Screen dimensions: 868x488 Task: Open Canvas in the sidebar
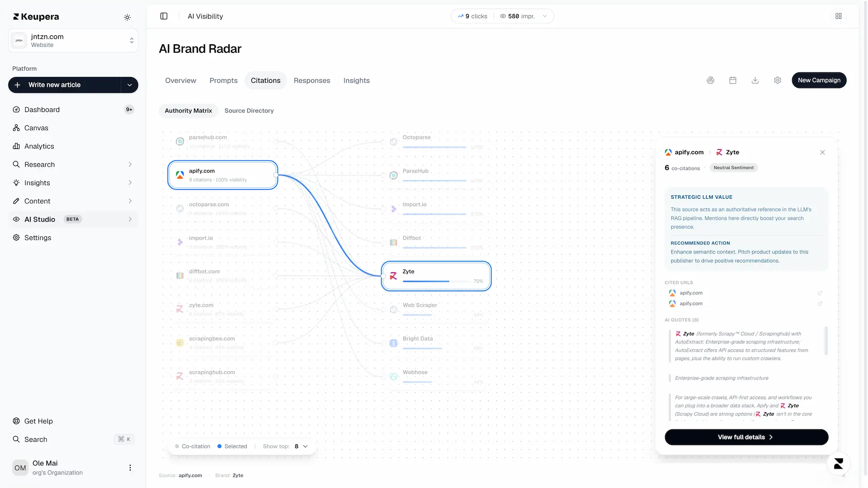click(x=73, y=128)
